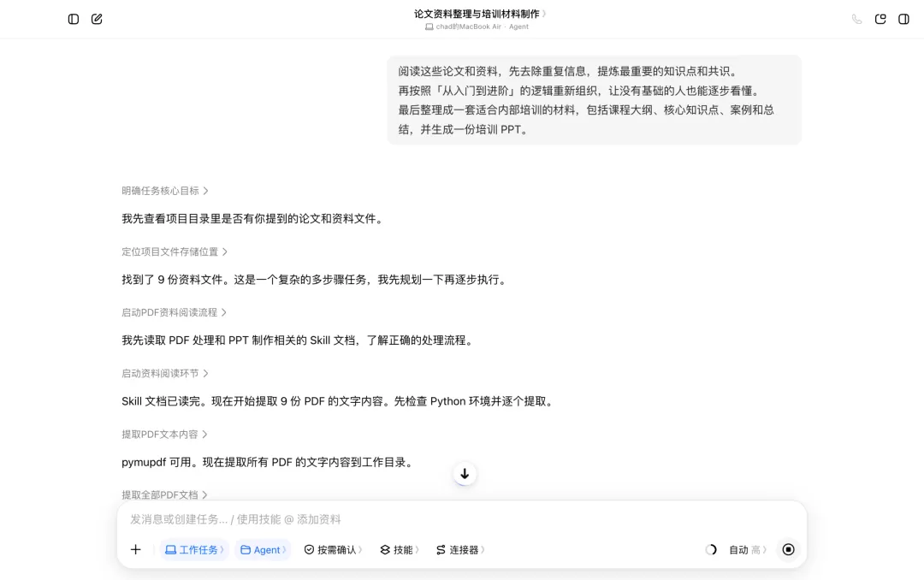Expand the 启动资料阅读环节 step

pyautogui.click(x=165, y=373)
